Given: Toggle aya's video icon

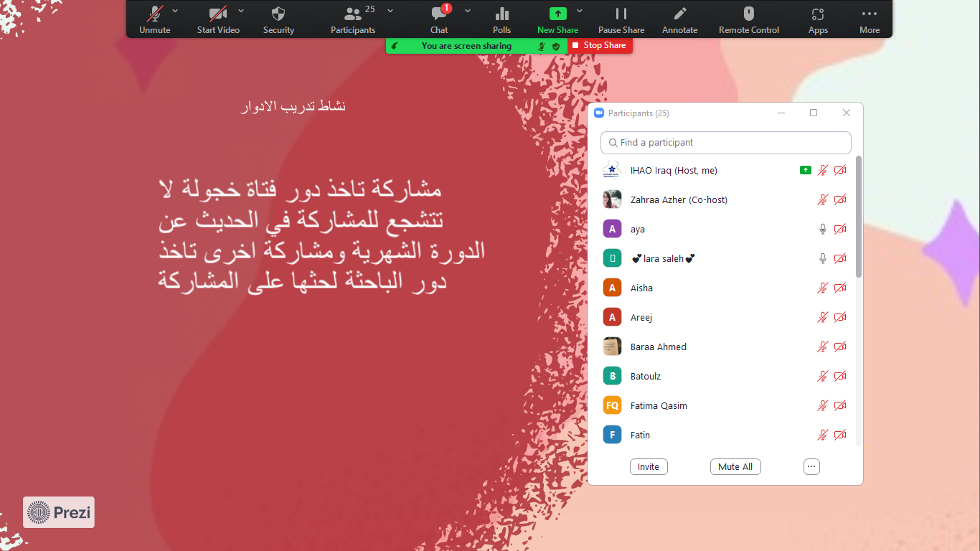Looking at the screenshot, I should point(840,229).
